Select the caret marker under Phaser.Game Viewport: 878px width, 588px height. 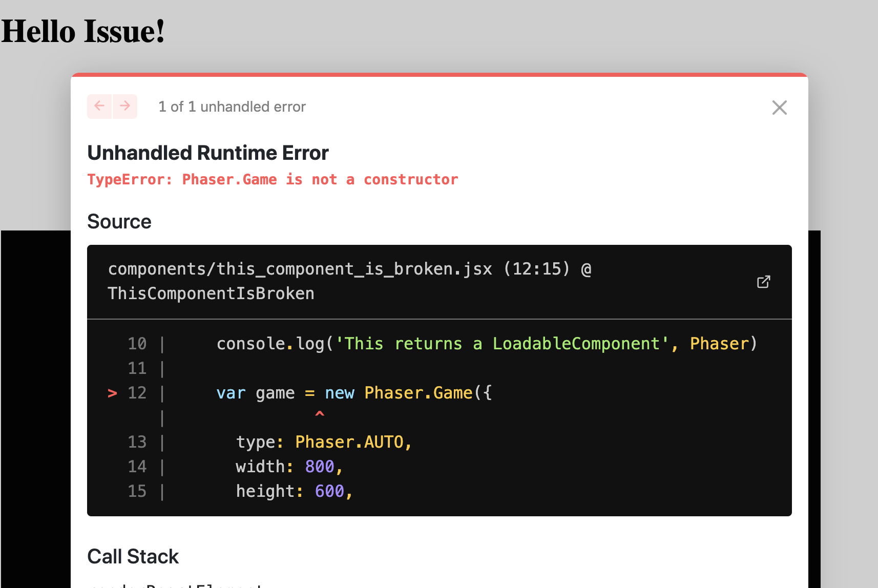pos(320,415)
